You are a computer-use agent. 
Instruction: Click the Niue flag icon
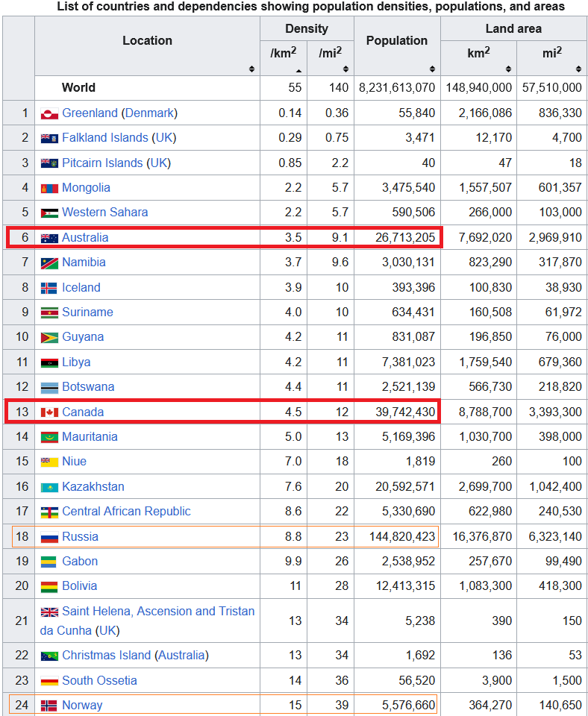click(x=49, y=462)
